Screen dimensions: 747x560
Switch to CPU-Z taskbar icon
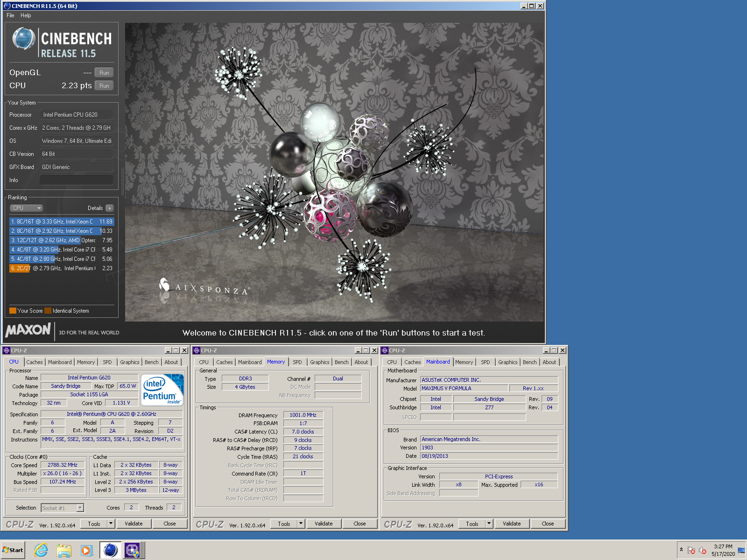(x=133, y=550)
